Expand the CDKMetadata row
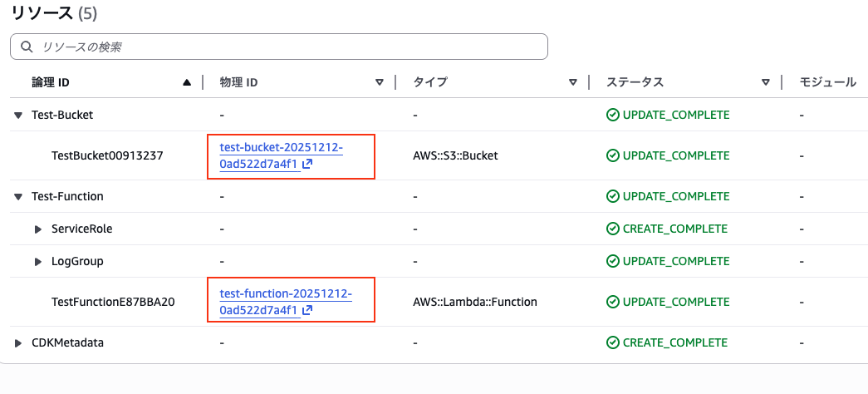This screenshot has height=394, width=868. (x=18, y=343)
